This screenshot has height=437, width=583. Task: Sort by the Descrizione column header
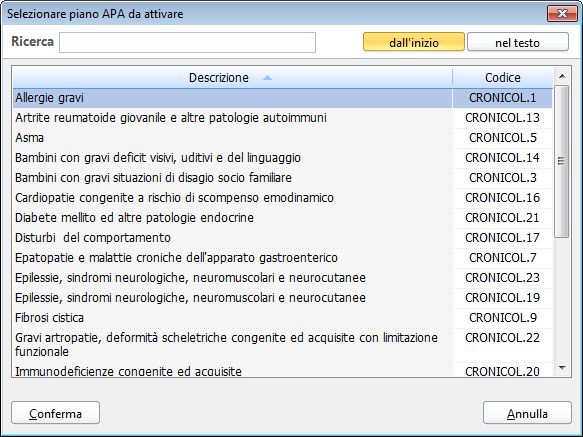[x=233, y=78]
